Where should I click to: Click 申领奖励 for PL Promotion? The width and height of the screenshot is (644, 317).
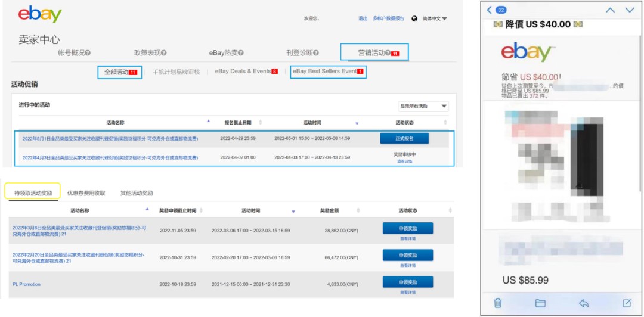[407, 282]
